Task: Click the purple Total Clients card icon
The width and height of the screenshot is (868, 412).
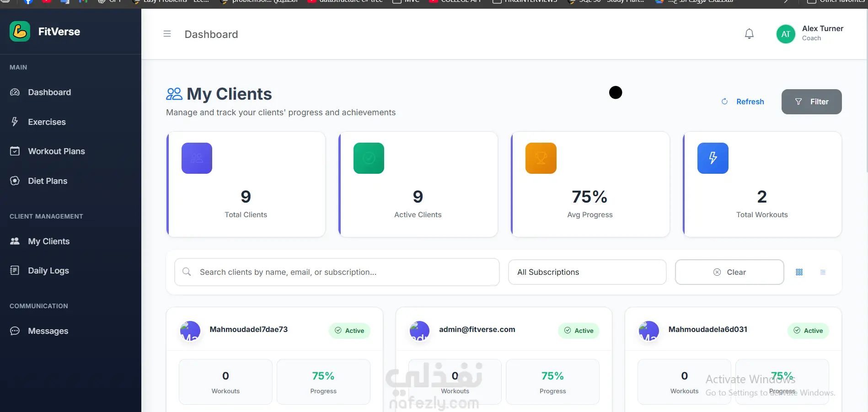Action: (197, 158)
